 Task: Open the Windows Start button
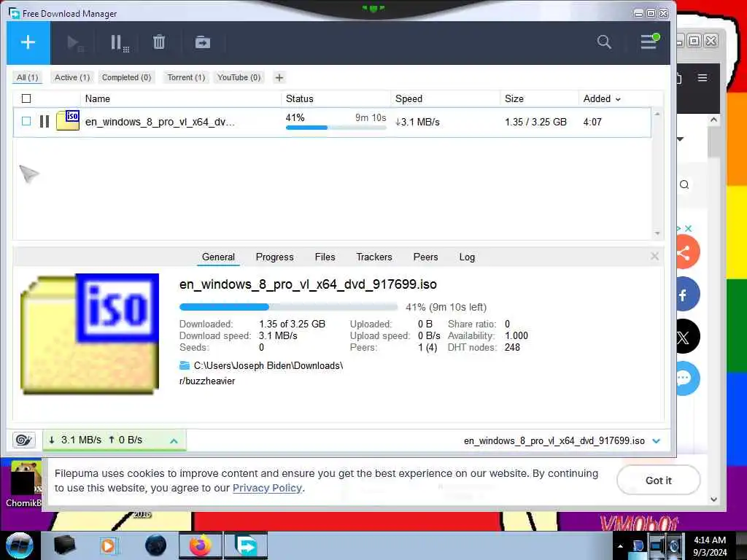tap(20, 545)
